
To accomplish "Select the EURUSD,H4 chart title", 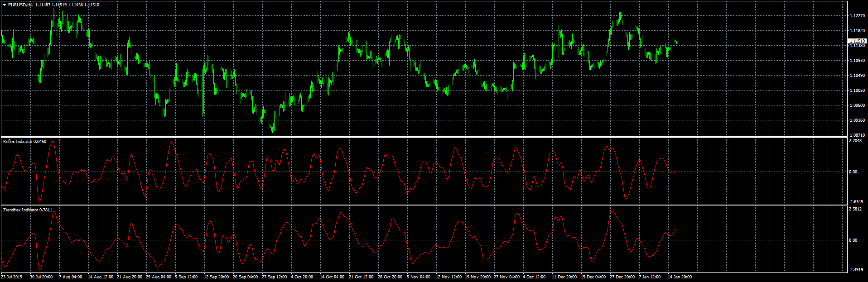I will (20, 5).
